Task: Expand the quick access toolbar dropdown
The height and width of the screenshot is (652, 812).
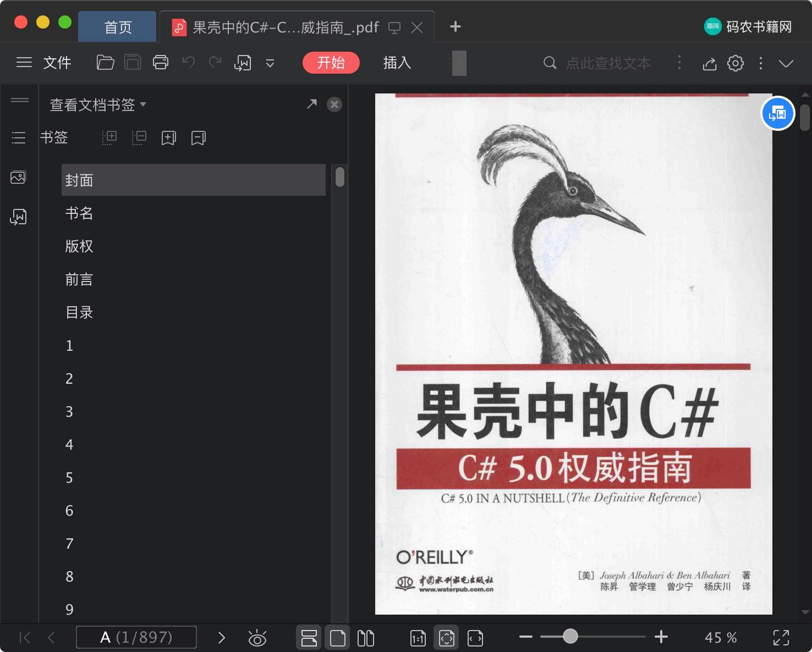Action: 270,63
